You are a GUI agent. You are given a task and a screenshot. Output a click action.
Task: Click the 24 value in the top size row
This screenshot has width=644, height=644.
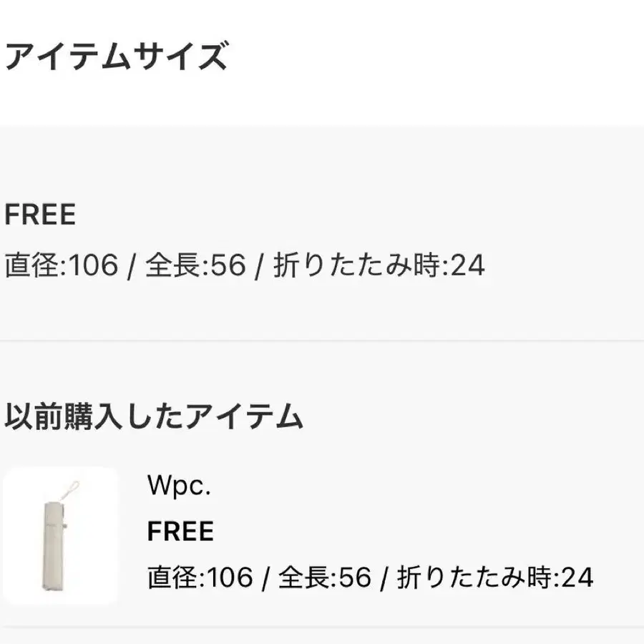[x=467, y=265]
